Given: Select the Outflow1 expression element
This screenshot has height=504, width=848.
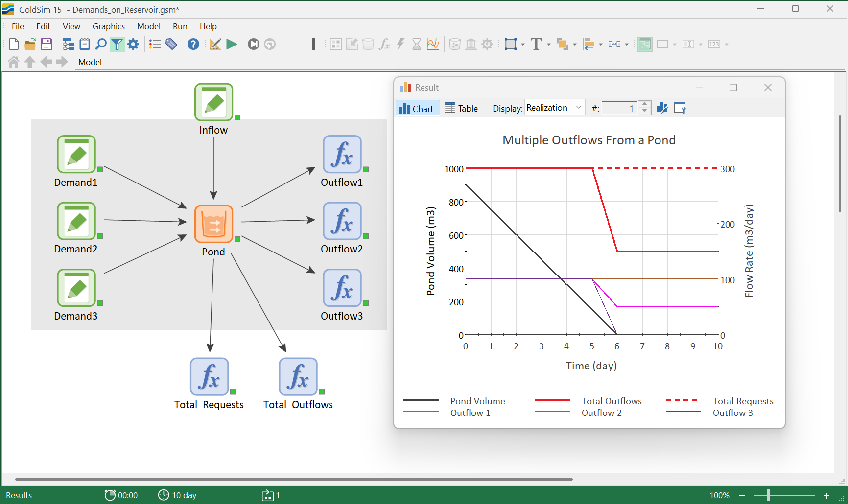Looking at the screenshot, I should click(342, 155).
